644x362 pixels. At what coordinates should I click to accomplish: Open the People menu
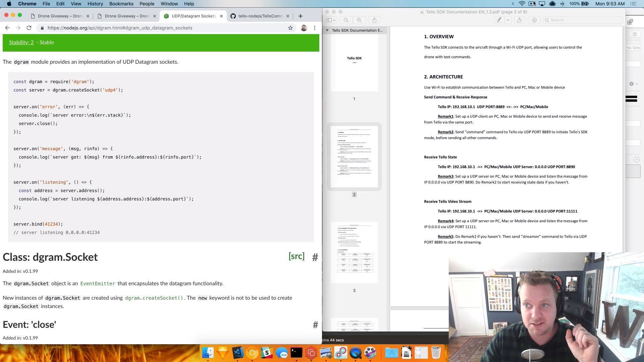[x=147, y=4]
